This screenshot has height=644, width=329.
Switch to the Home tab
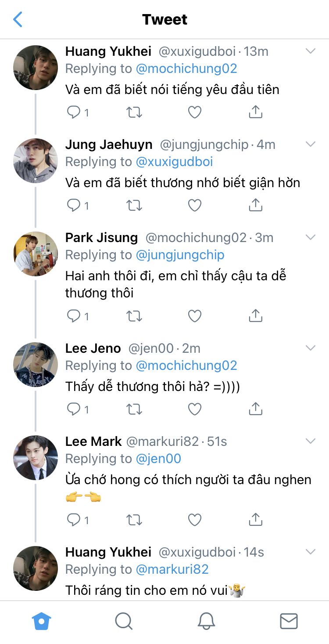[x=42, y=622]
